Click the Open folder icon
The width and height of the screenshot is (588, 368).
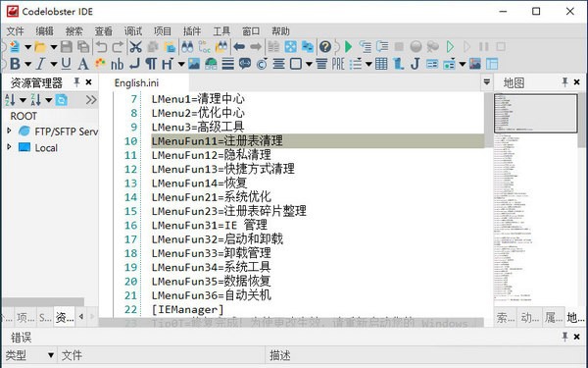coord(40,46)
